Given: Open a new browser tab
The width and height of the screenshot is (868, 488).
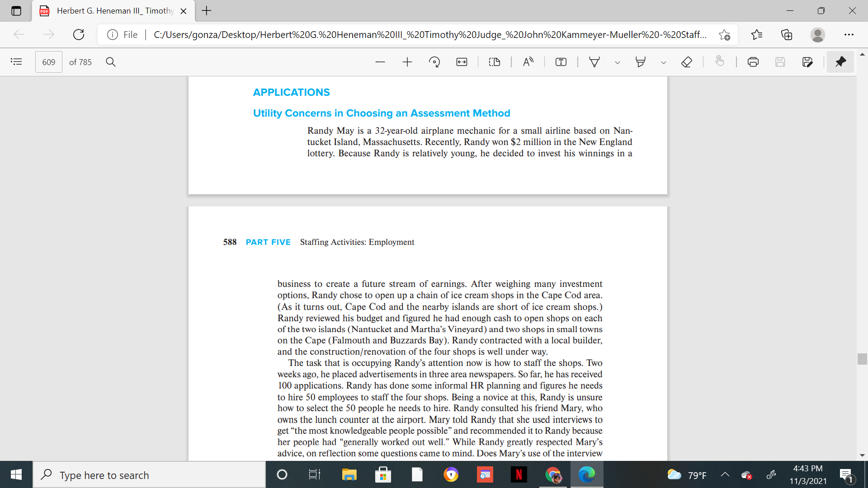Looking at the screenshot, I should pos(207,11).
